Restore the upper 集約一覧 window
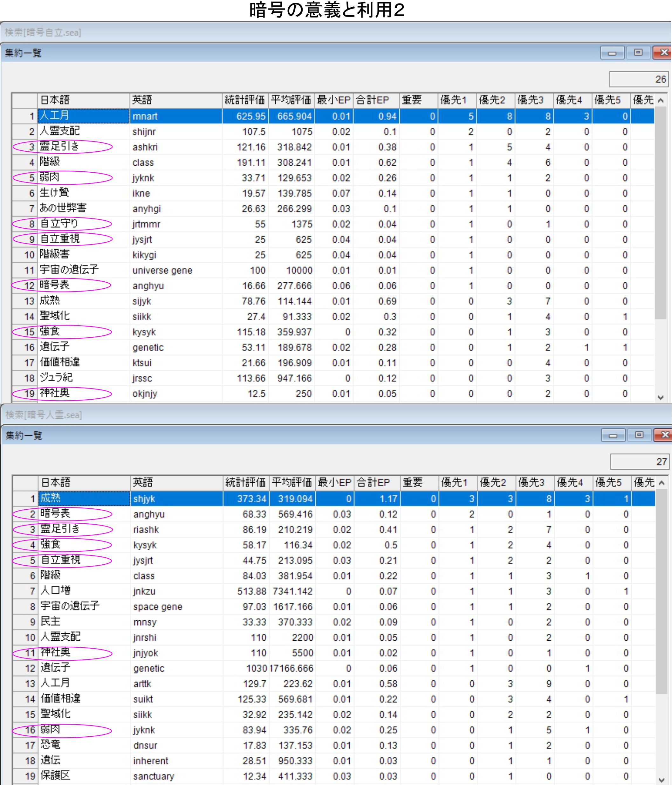 [638, 53]
